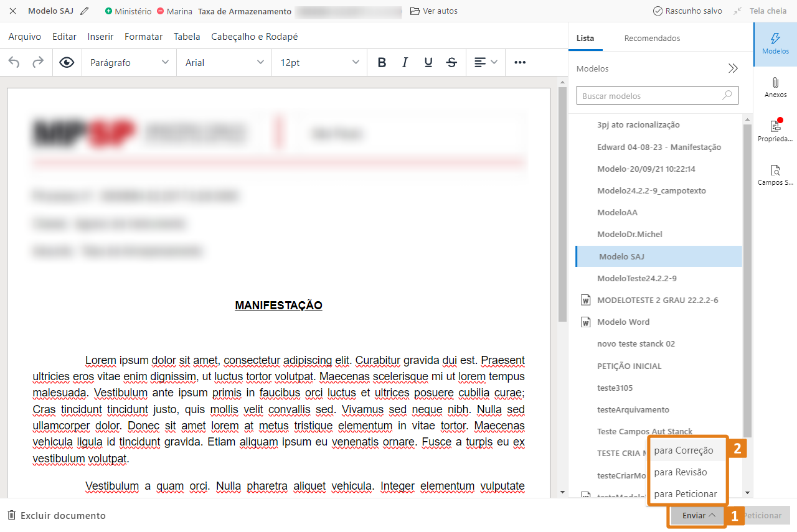Image resolution: width=797 pixels, height=532 pixels.
Task: Select the para Revisão option
Action: (681, 472)
